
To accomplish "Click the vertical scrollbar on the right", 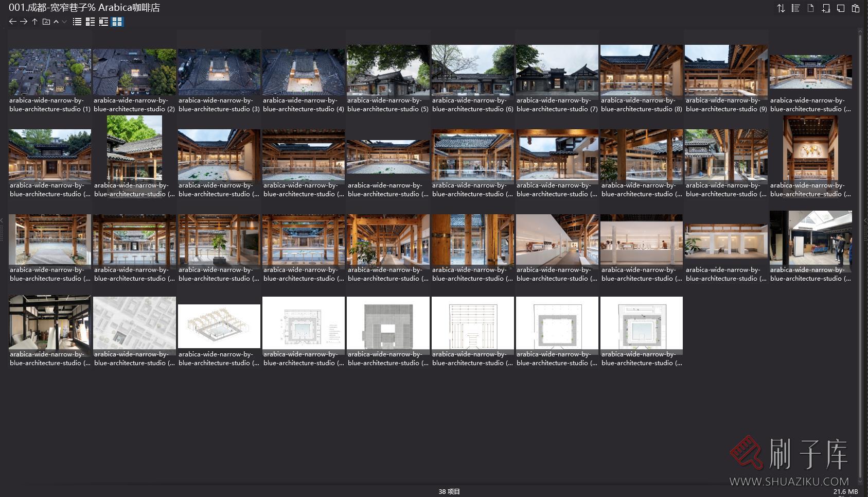I will 860,252.
